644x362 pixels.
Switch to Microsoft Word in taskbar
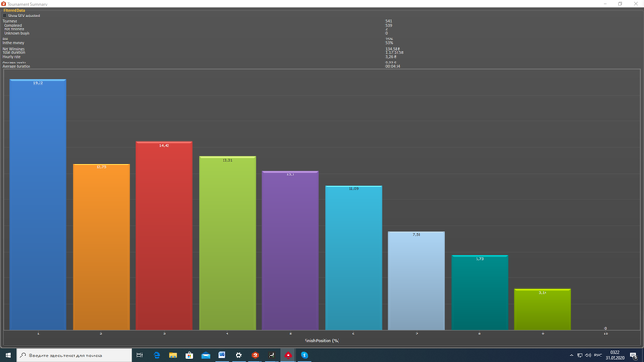tap(223, 355)
